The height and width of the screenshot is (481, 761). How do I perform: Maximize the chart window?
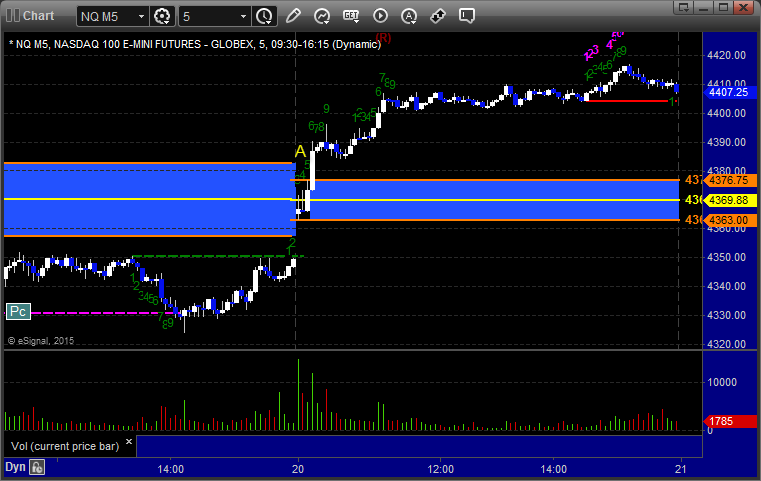(724, 7)
